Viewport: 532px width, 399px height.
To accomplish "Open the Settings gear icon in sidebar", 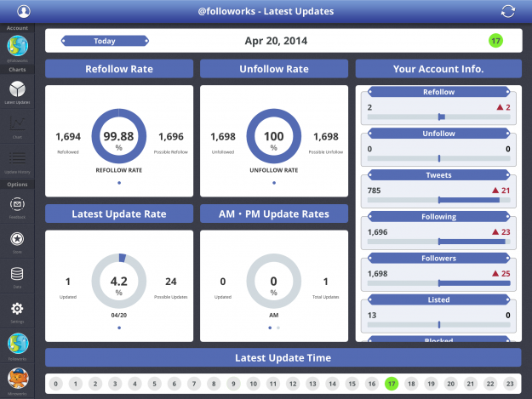I will [17, 309].
